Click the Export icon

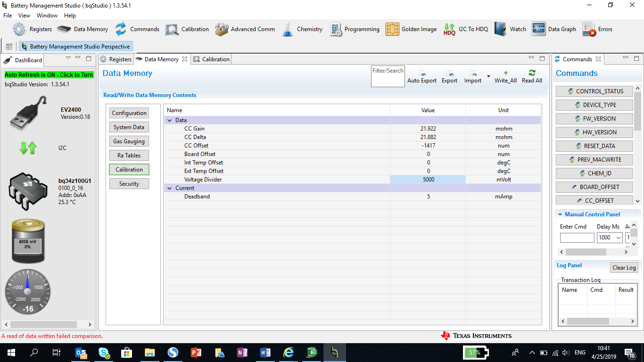[x=450, y=74]
